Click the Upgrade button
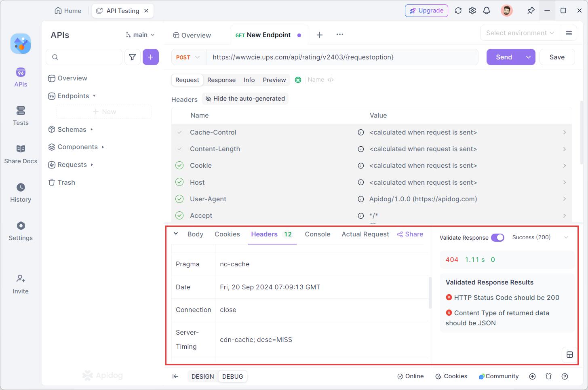 pyautogui.click(x=427, y=11)
